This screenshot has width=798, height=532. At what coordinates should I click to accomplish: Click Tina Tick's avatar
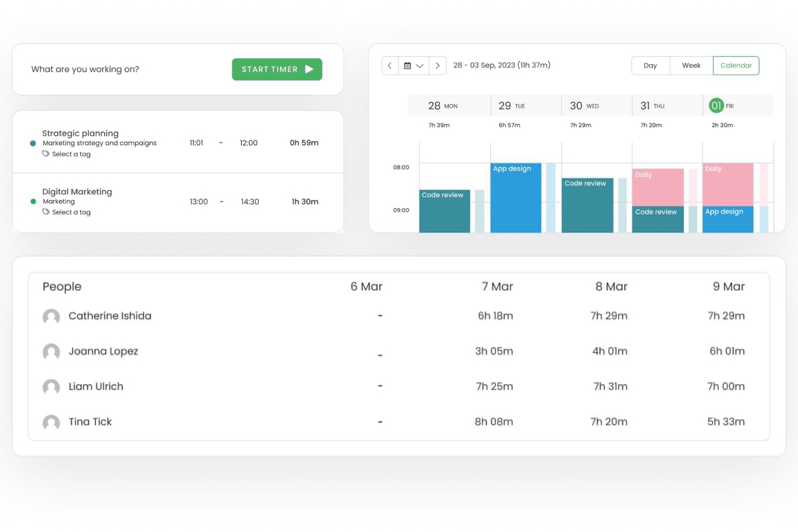(51, 423)
